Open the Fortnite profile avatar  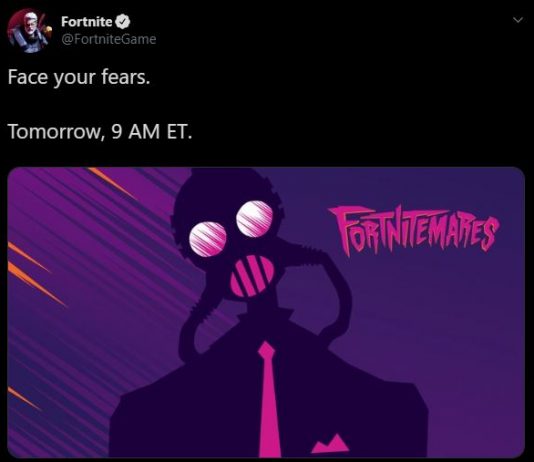29,31
